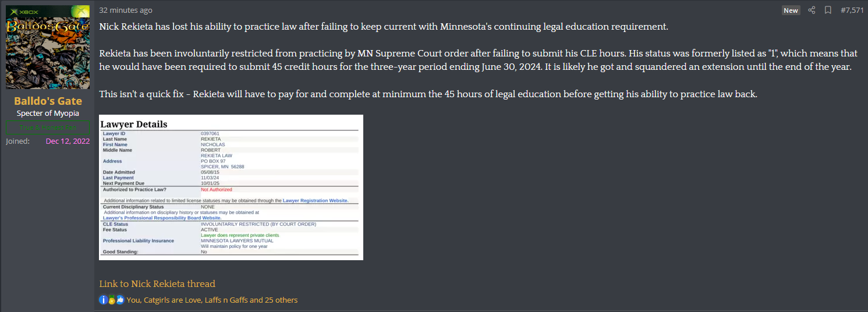Click the Specter of Myopia user title
Image resolution: width=868 pixels, height=312 pixels.
(48, 114)
